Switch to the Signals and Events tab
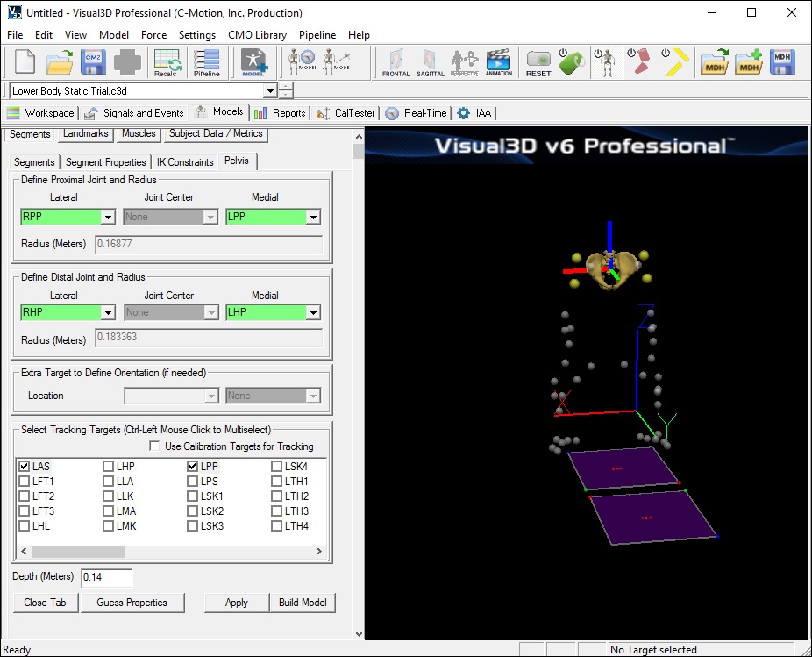 coord(134,113)
